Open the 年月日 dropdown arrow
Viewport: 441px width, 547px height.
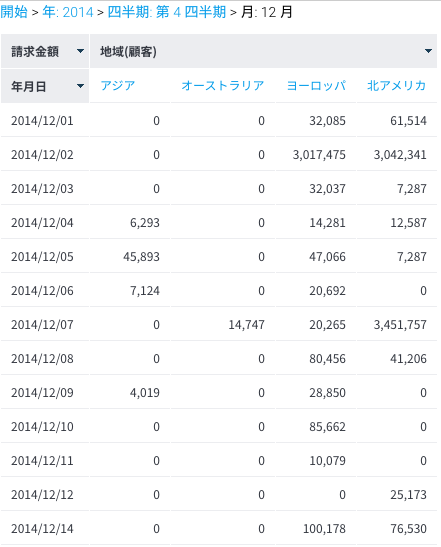[x=80, y=86]
